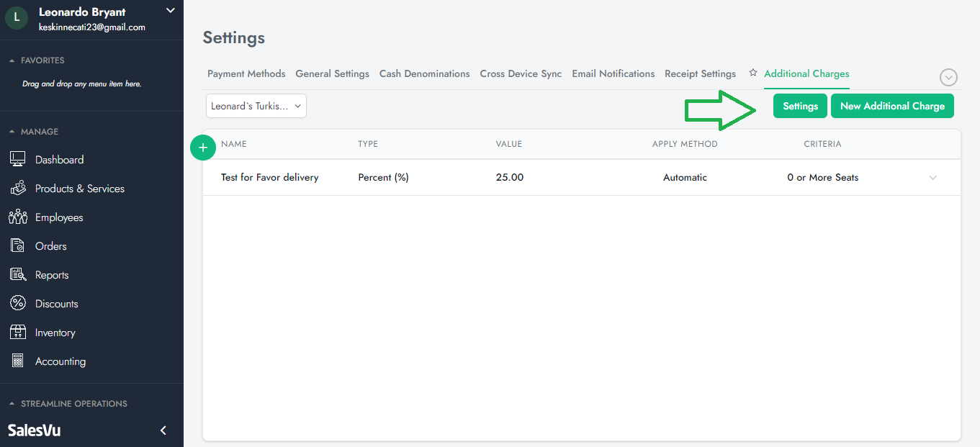This screenshot has width=980, height=447.
Task: Click the Discounts percent icon
Action: tap(18, 304)
